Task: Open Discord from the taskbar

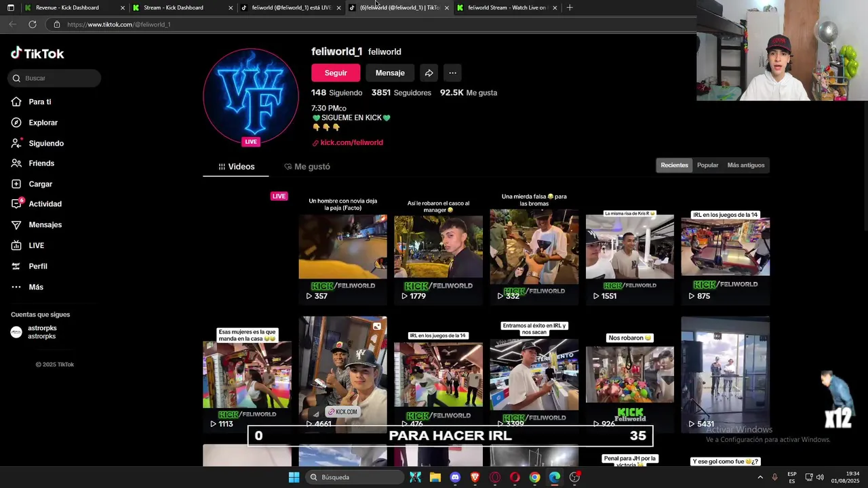Action: (455, 477)
